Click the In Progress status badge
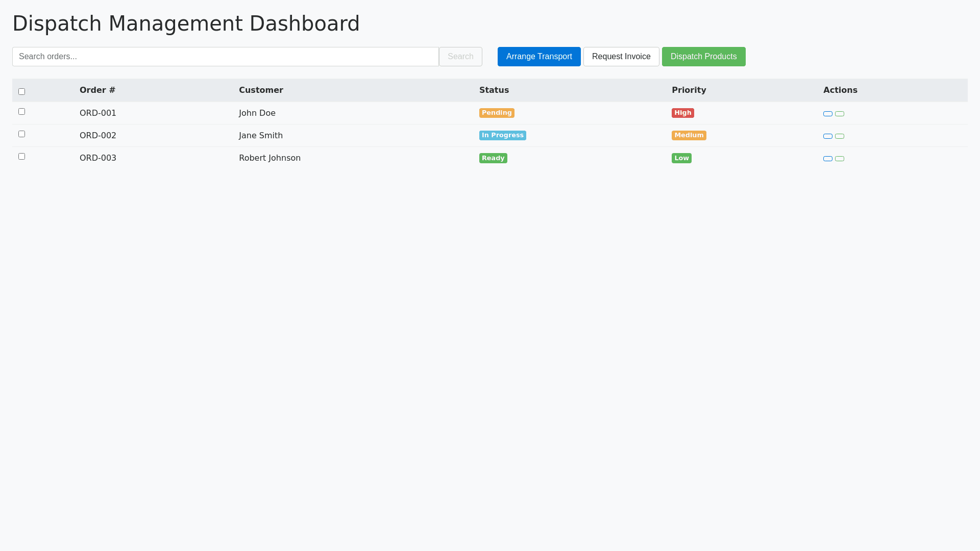Screen dimensions: 980x551 [502, 135]
